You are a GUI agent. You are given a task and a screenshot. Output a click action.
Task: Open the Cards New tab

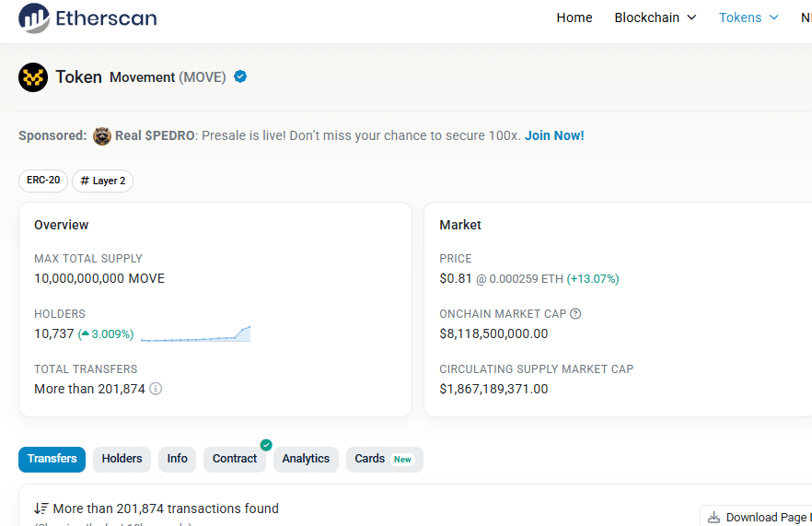(x=384, y=459)
